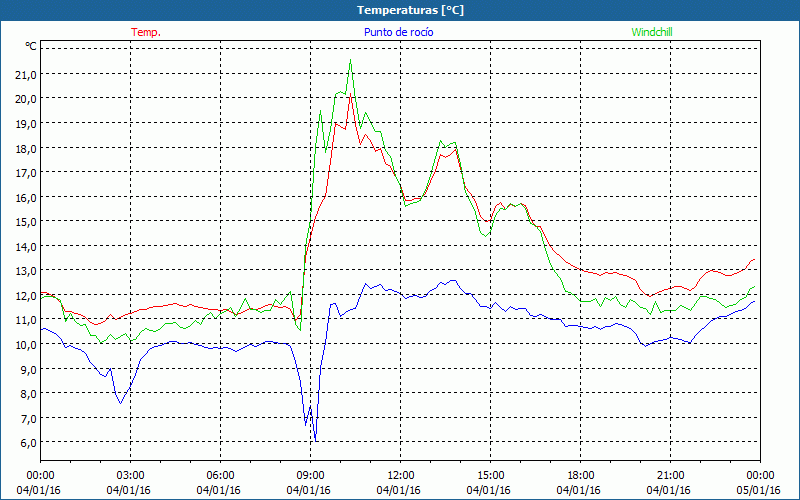Click the 11,0 y-axis value
Viewport: 800px width, 500px height.
pyautogui.click(x=26, y=320)
